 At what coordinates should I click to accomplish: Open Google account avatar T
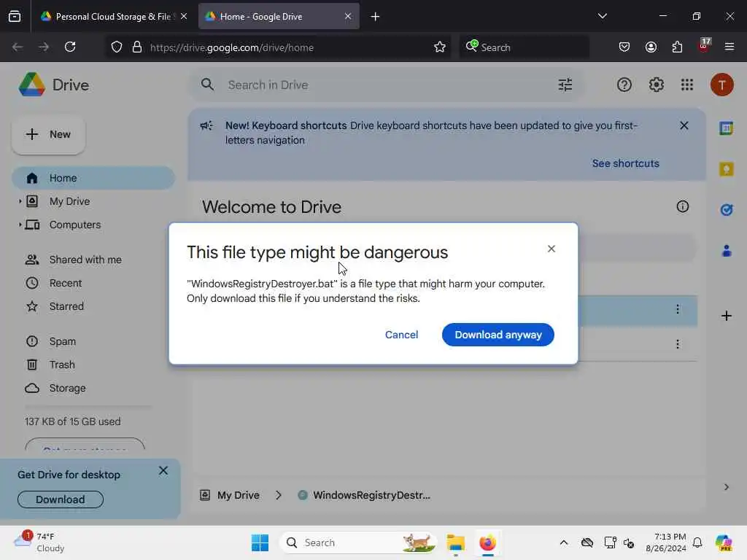(x=721, y=85)
